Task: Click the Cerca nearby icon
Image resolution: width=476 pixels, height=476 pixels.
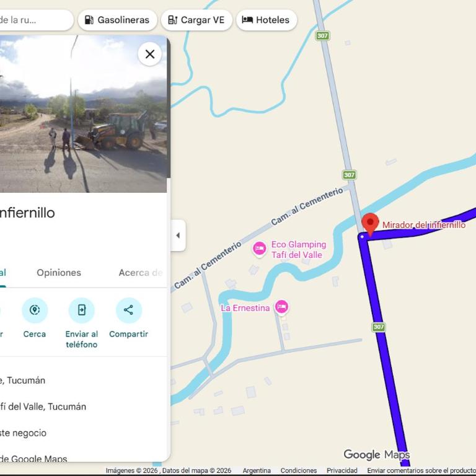Action: pos(35,310)
